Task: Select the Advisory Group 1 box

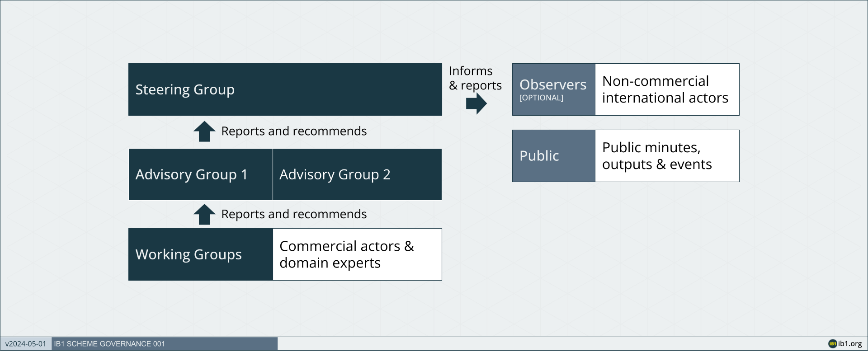Action: (x=201, y=174)
